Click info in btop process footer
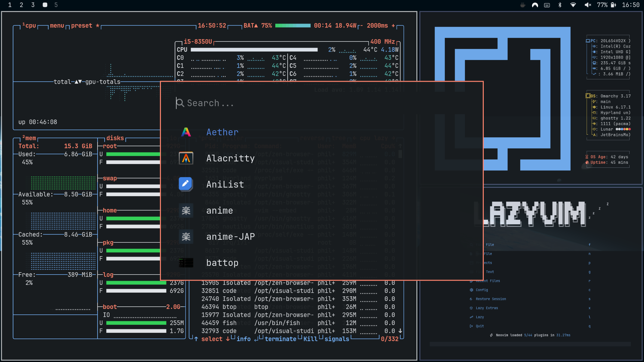 (x=243, y=339)
